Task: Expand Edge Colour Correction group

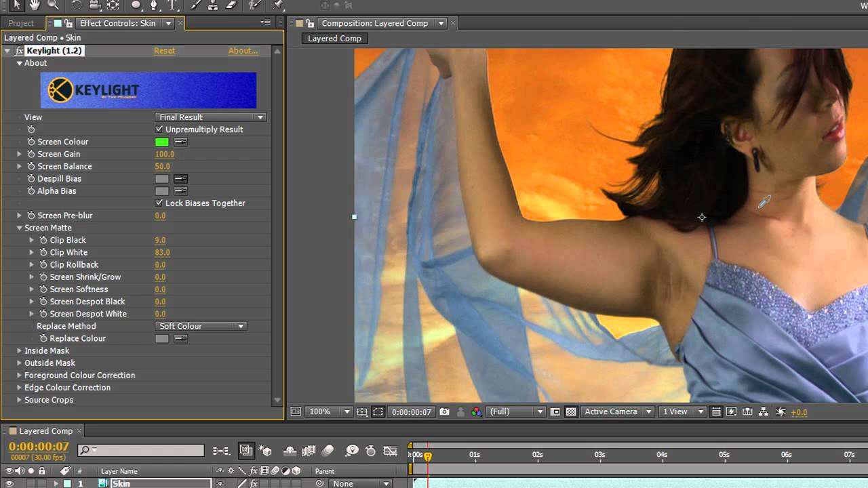Action: click(x=20, y=388)
